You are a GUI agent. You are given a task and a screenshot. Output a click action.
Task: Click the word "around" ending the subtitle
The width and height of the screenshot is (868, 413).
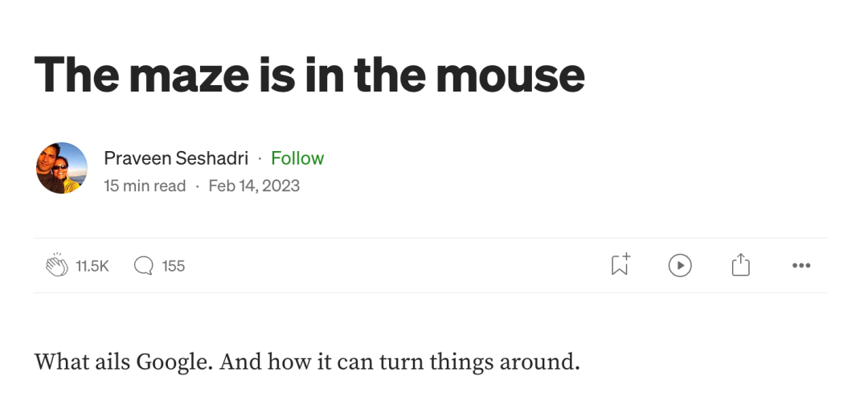pyautogui.click(x=538, y=362)
